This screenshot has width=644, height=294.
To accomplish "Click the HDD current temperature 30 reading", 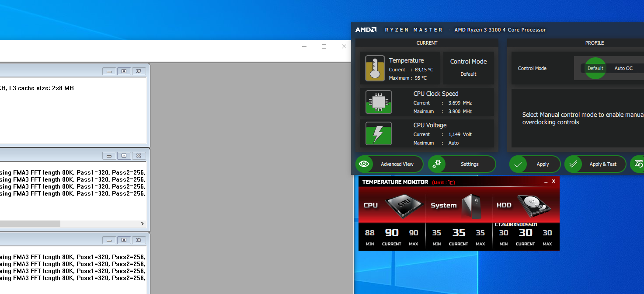I will pos(526,233).
